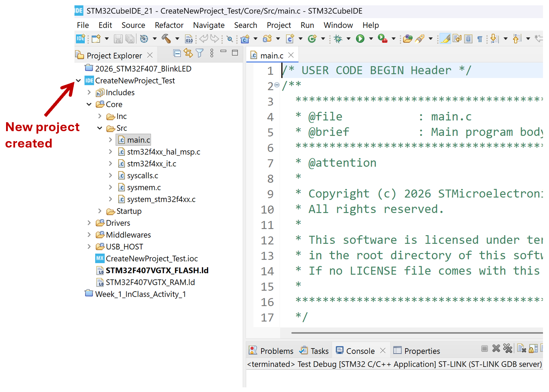
Task: Run the project with green play icon
Action: (360, 38)
